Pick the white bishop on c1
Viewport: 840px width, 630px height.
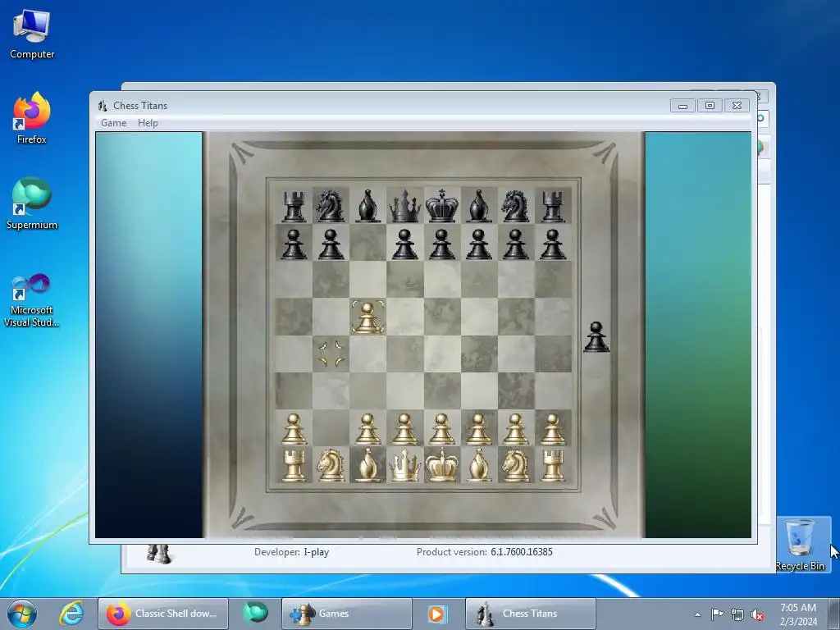(367, 466)
